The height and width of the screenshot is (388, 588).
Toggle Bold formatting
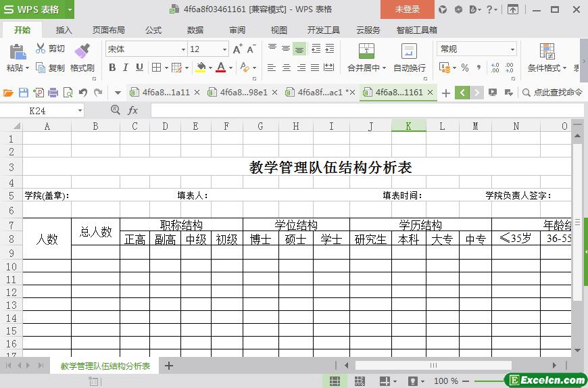coord(112,68)
